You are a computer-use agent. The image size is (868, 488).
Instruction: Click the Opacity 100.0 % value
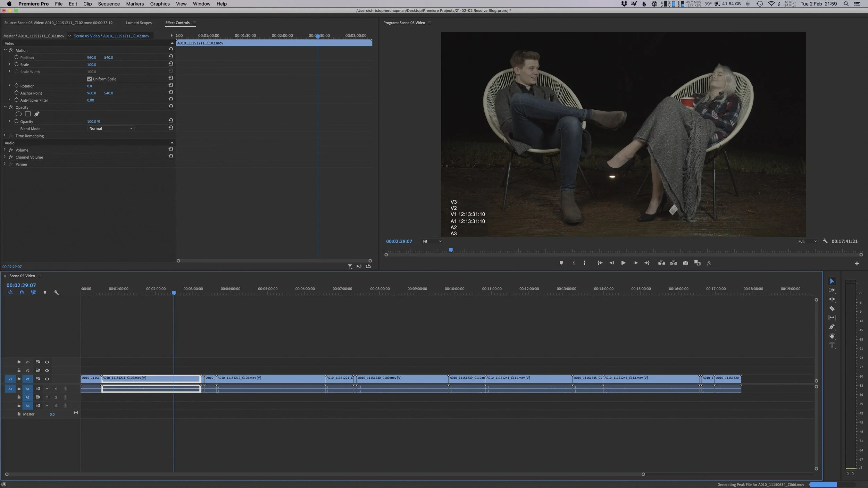tap(93, 121)
